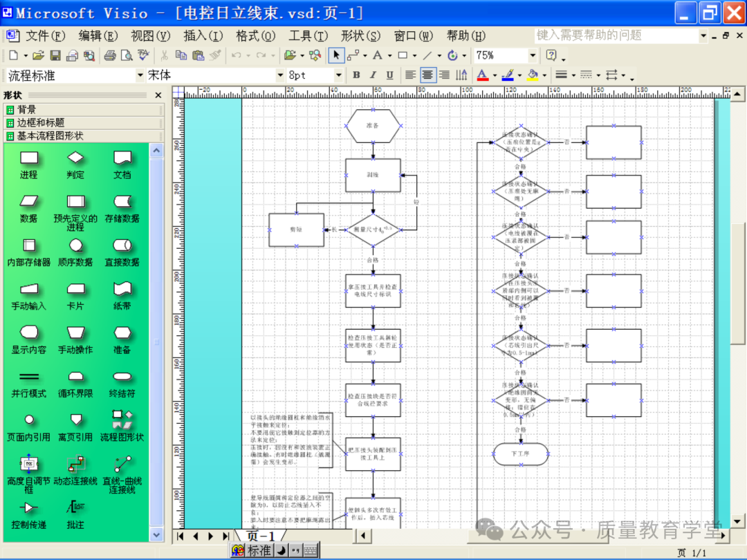Image resolution: width=747 pixels, height=560 pixels.
Task: Toggle Bold text formatting
Action: tap(356, 75)
